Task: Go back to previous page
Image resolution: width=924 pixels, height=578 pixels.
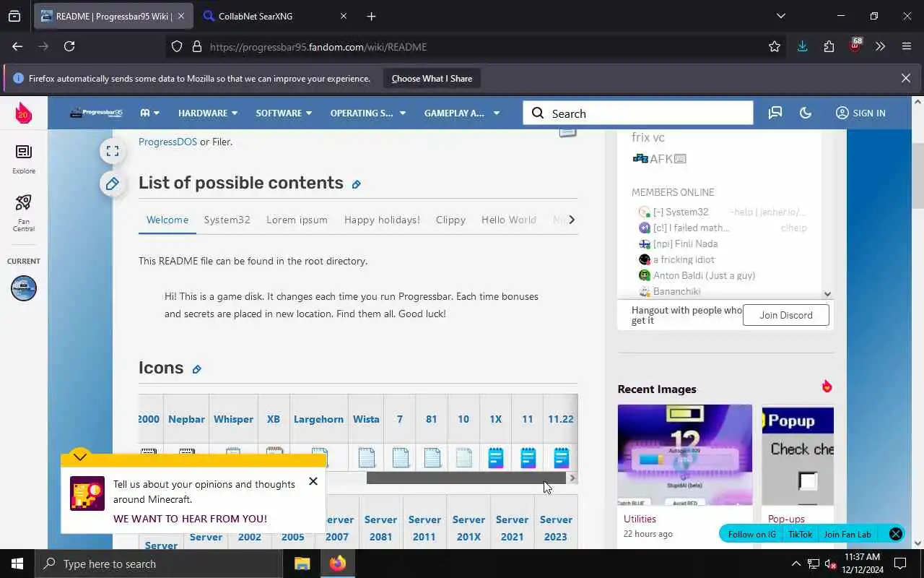Action: pos(17,46)
